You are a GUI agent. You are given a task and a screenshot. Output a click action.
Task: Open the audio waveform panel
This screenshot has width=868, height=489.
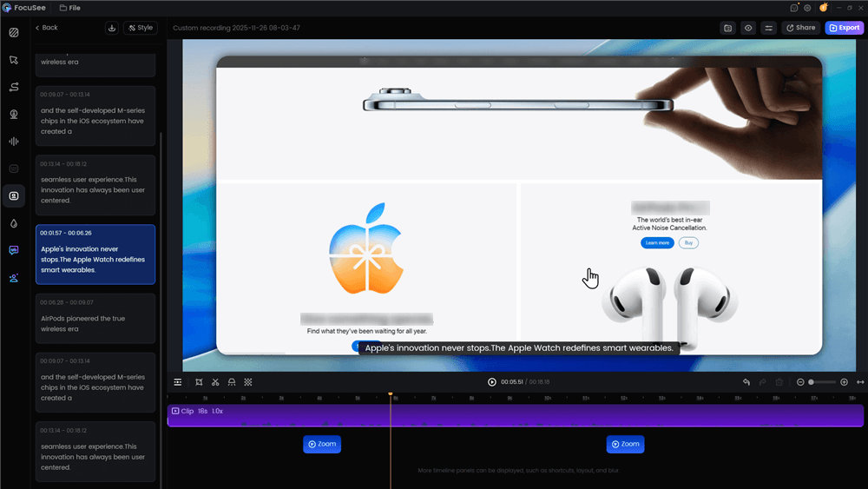(x=14, y=142)
